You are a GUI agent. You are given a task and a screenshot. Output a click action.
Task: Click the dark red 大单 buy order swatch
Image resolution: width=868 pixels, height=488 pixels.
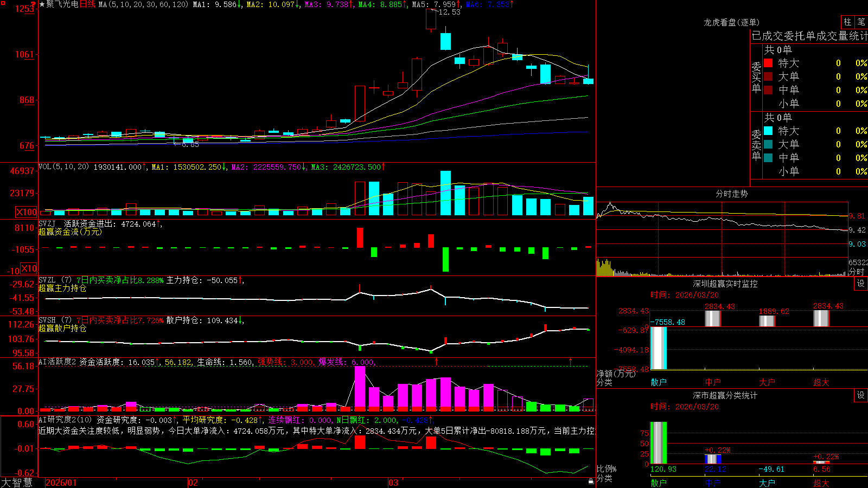click(x=768, y=76)
